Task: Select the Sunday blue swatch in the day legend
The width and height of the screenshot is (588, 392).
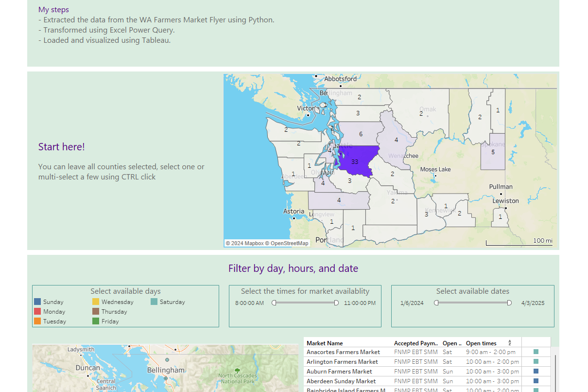Action: tap(37, 302)
